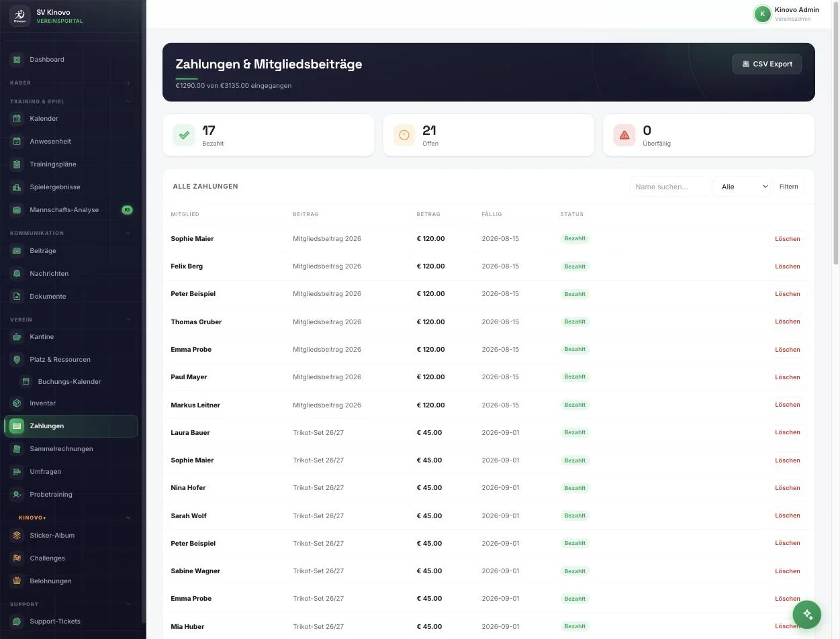This screenshot has height=639, width=840.
Task: Click the FÄLLIG column header
Action: pos(492,215)
